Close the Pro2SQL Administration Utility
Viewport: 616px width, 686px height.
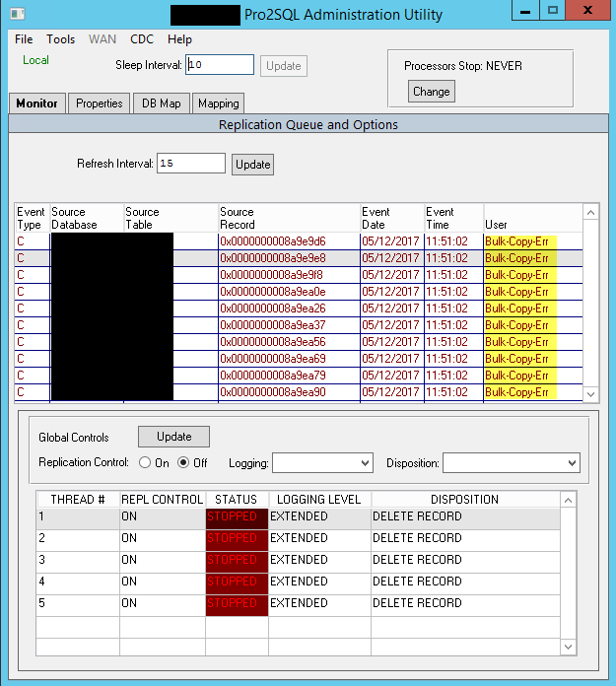pyautogui.click(x=588, y=11)
